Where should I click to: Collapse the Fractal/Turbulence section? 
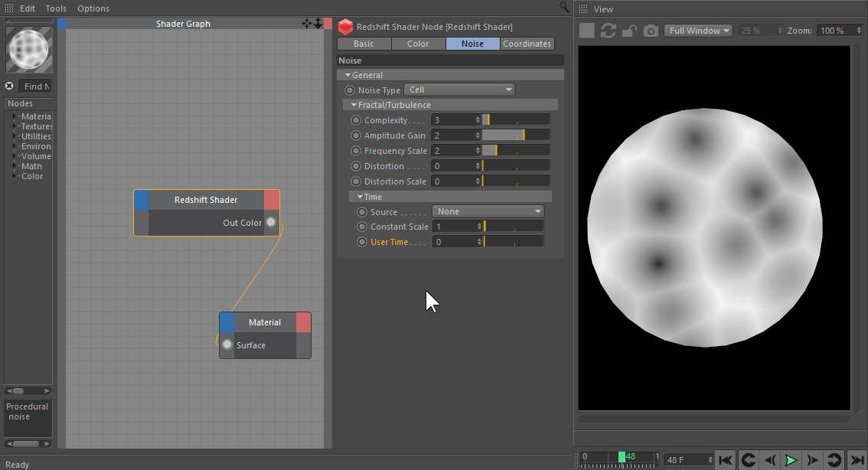354,105
